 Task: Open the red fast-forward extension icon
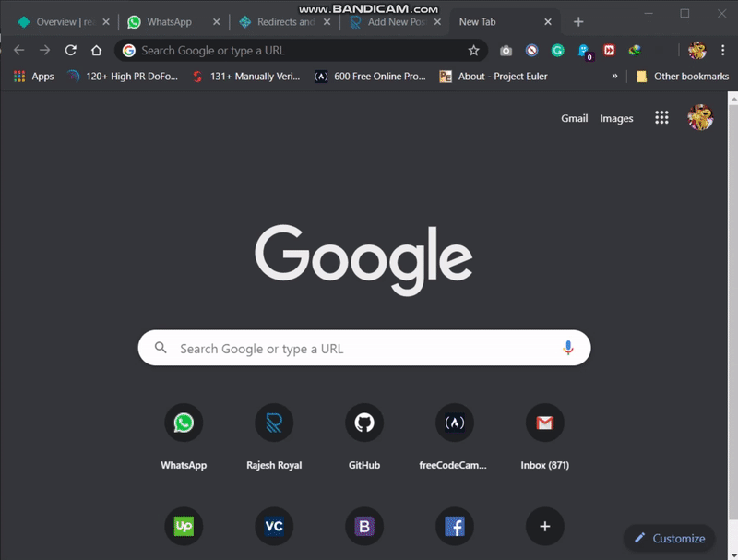[x=610, y=51]
